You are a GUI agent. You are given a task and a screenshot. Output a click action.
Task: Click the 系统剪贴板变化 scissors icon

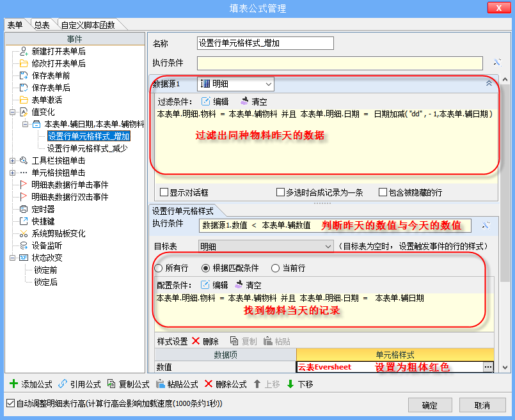coord(24,233)
